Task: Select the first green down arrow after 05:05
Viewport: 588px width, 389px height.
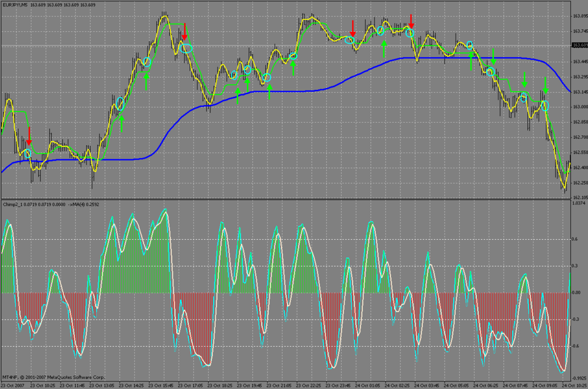Action: pyautogui.click(x=493, y=56)
